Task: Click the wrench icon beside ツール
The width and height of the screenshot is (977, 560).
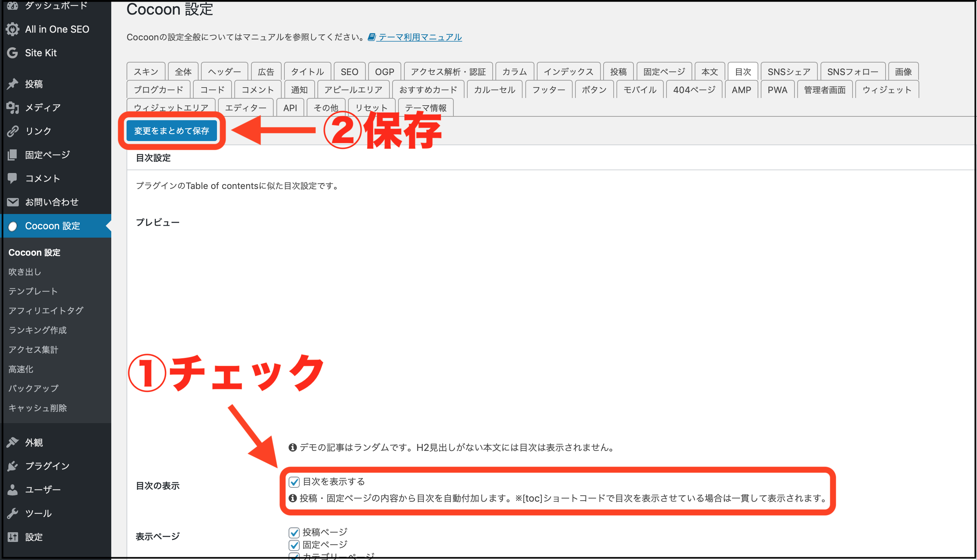Action: pyautogui.click(x=13, y=513)
